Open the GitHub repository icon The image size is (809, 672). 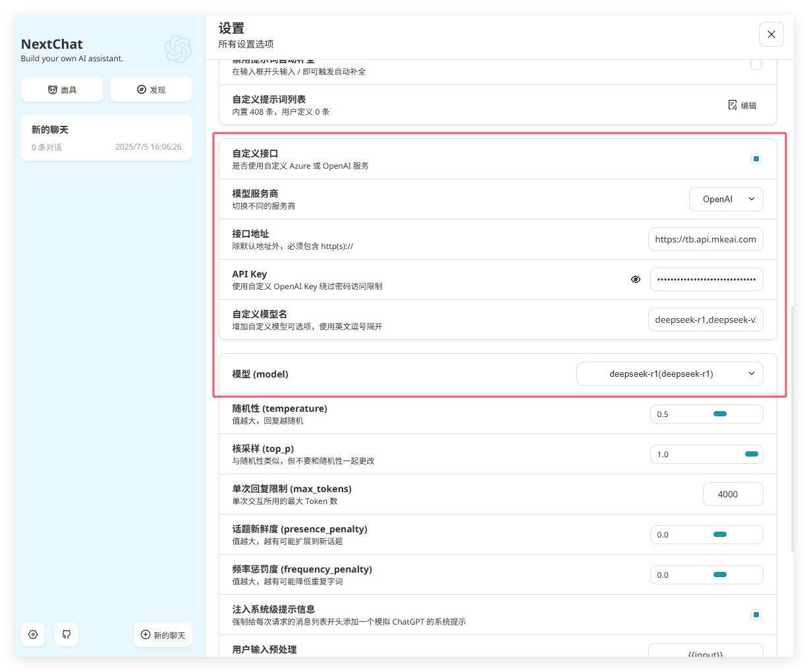pos(67,634)
